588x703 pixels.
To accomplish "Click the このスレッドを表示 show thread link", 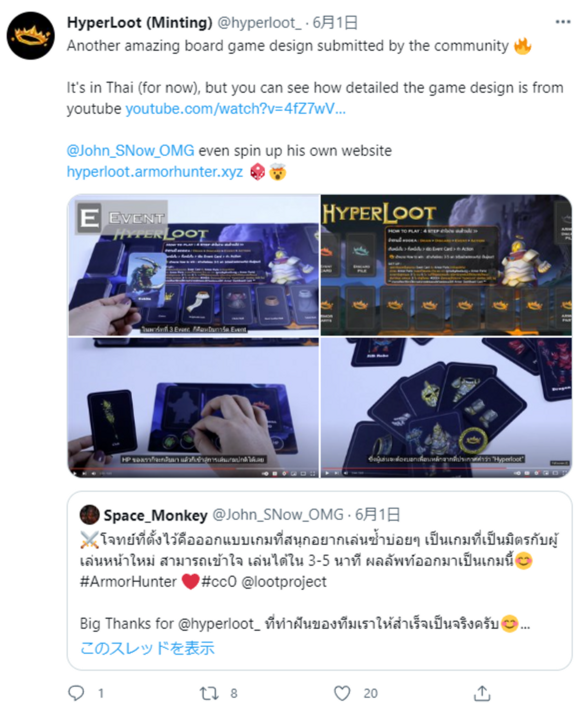I will click(147, 648).
